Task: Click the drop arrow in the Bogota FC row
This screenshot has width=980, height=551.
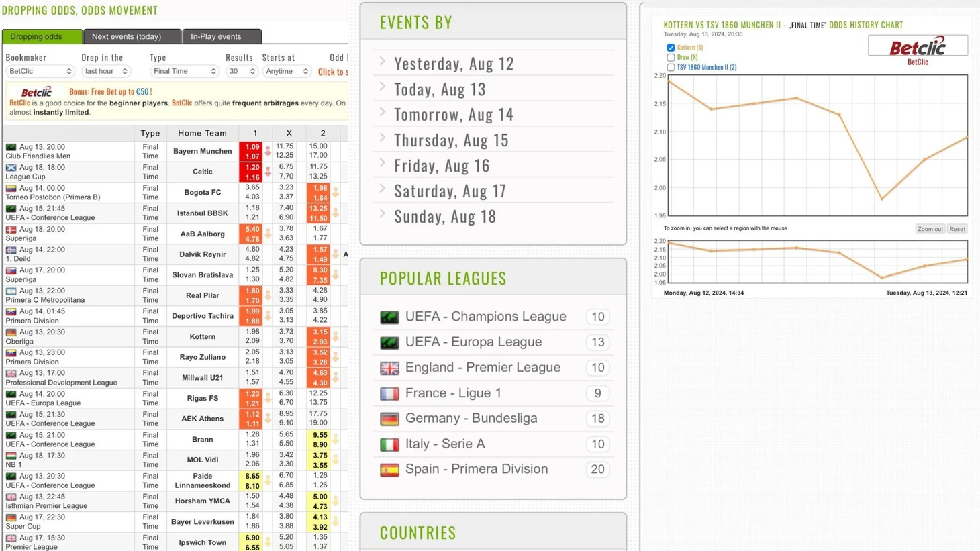Action: [336, 193]
